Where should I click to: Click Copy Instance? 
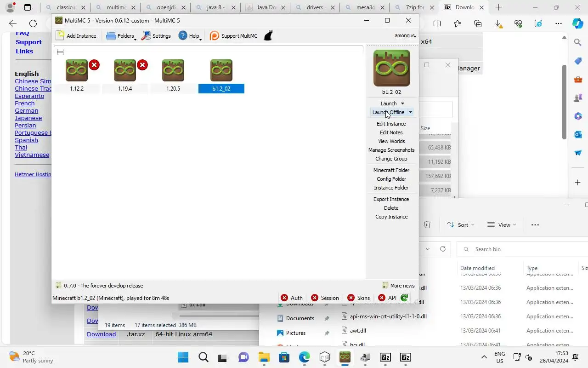point(391,217)
